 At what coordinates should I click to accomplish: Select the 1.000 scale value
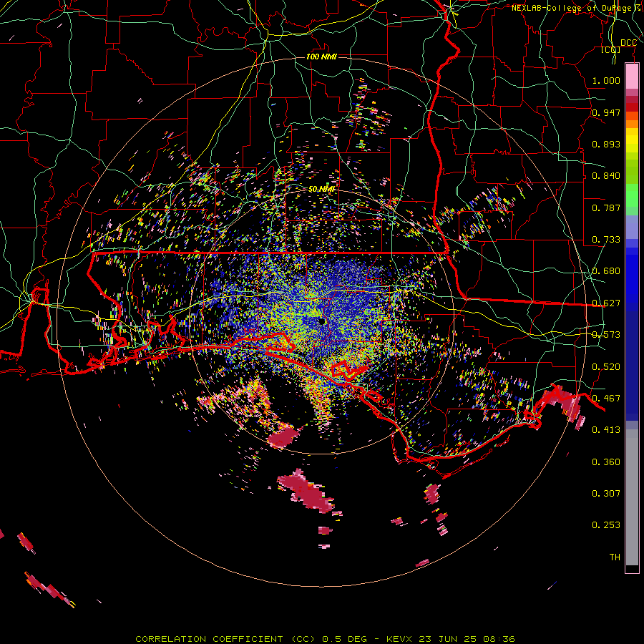(606, 80)
